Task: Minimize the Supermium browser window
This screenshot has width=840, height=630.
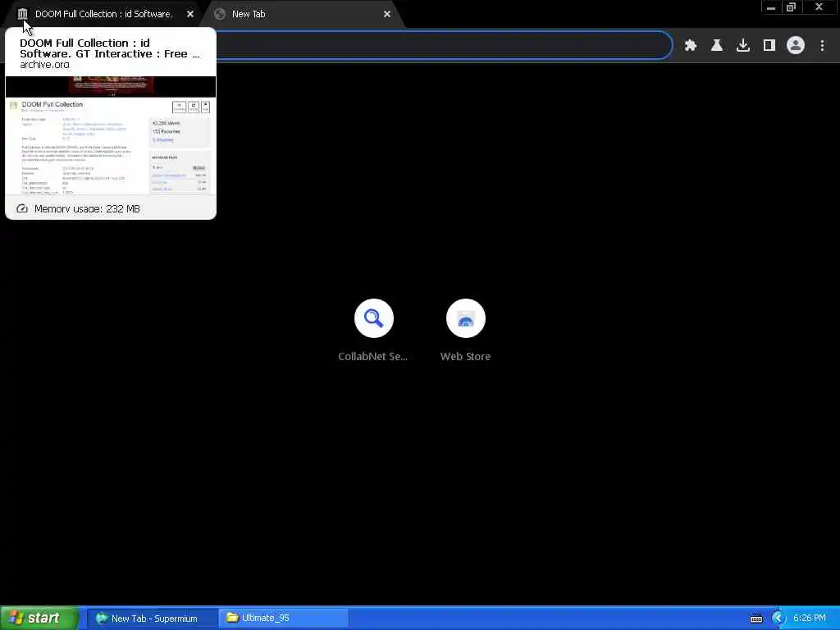Action: (x=771, y=7)
